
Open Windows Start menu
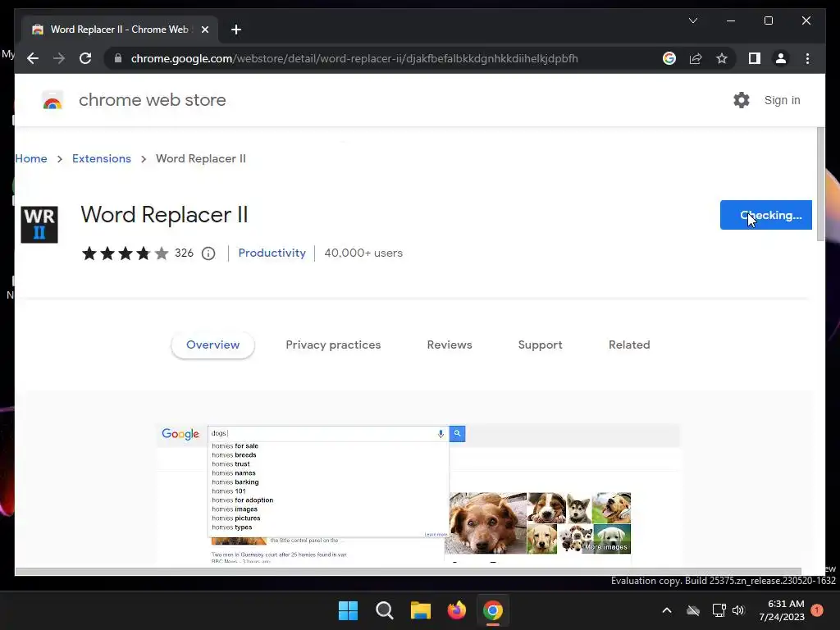348,610
